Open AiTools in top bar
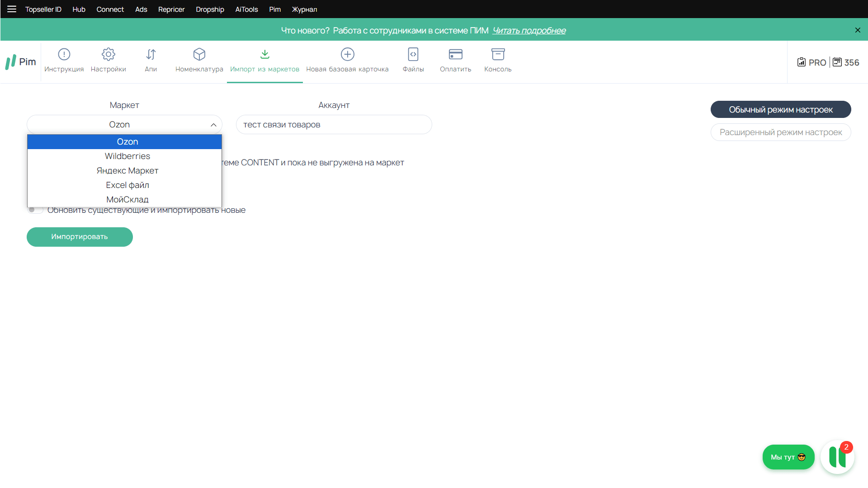The image size is (868, 488). [x=246, y=9]
